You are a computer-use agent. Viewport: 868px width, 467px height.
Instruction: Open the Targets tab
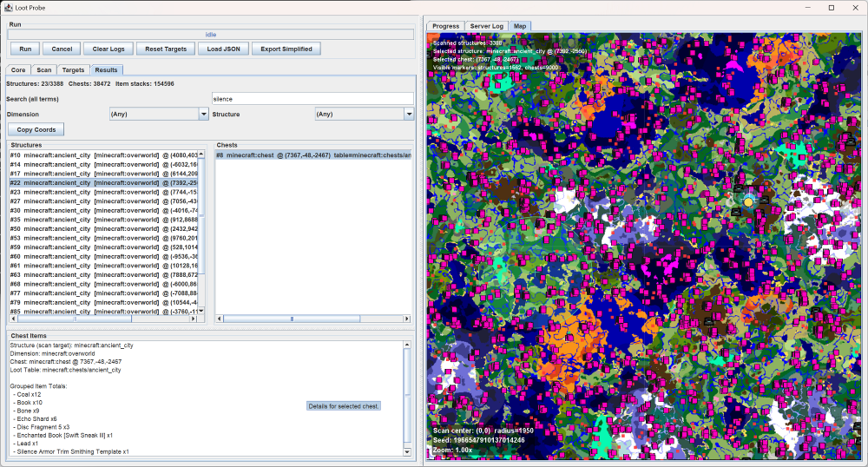[73, 69]
